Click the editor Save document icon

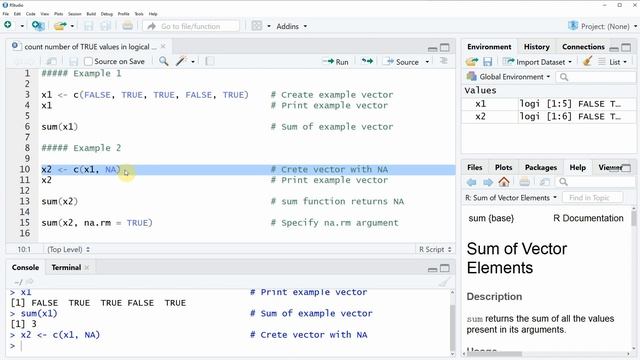pyautogui.click(x=73, y=61)
